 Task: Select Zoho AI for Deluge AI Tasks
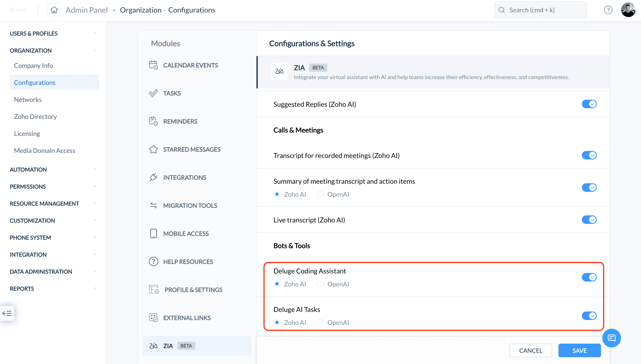(277, 323)
